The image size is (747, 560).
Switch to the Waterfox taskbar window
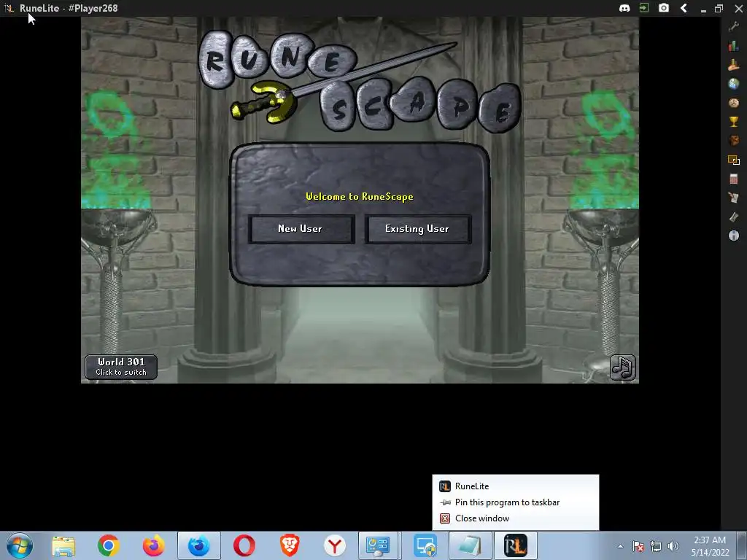click(x=198, y=545)
